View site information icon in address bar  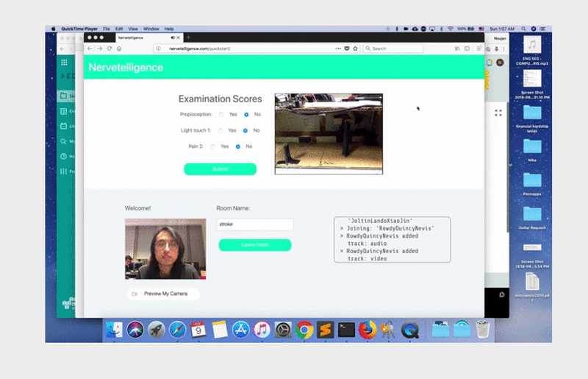click(159, 49)
